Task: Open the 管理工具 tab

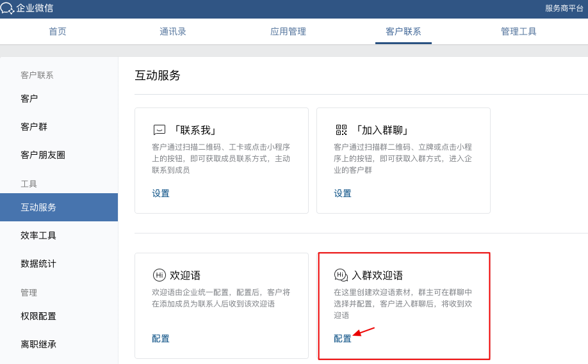Action: pyautogui.click(x=519, y=31)
